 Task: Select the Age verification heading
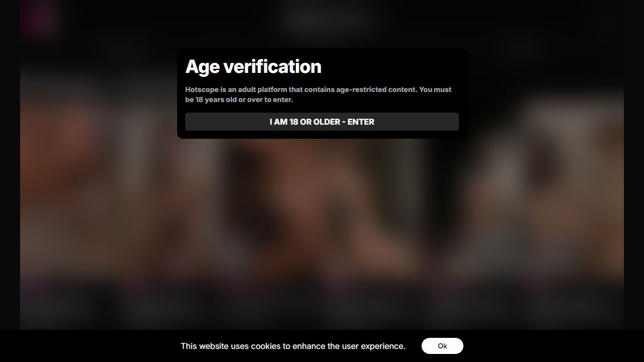click(x=253, y=66)
